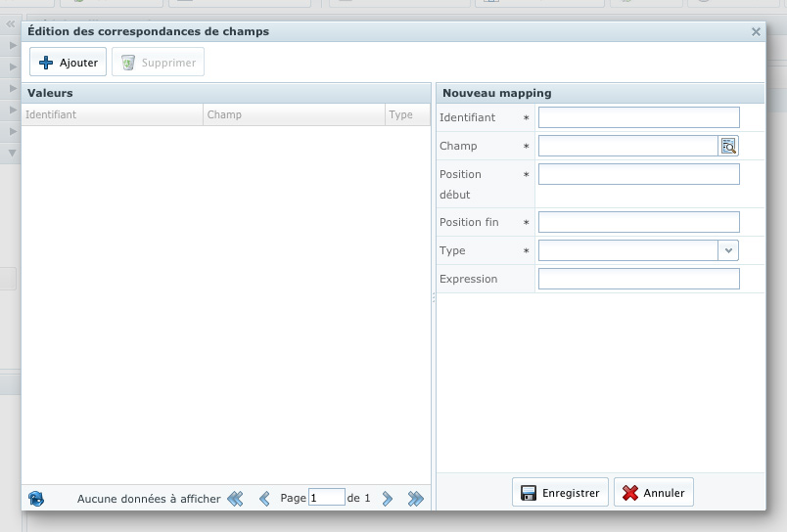Screen dimensions: 787x532
Task: Focus the Expression text field
Action: click(x=638, y=279)
